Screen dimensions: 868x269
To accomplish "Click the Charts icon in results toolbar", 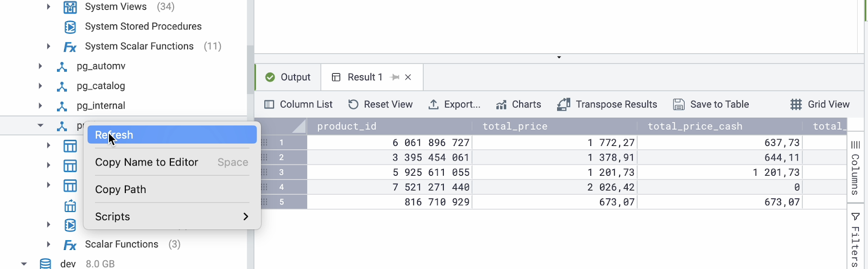I will [x=501, y=105].
